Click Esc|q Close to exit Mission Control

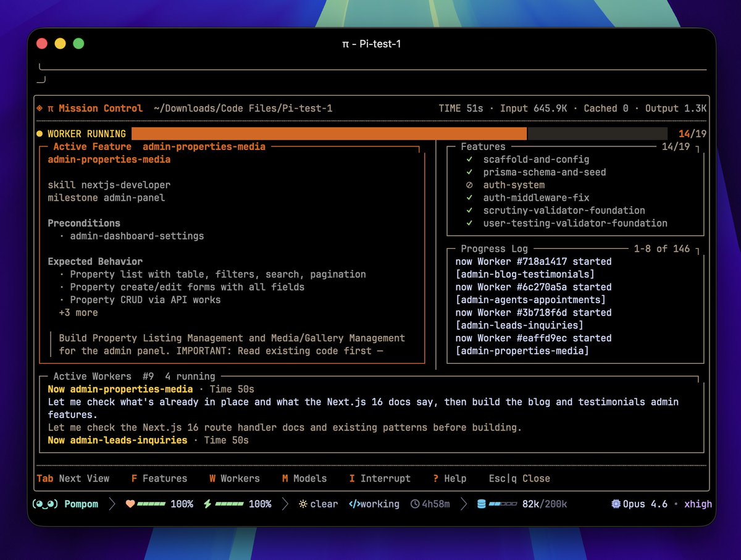click(519, 479)
